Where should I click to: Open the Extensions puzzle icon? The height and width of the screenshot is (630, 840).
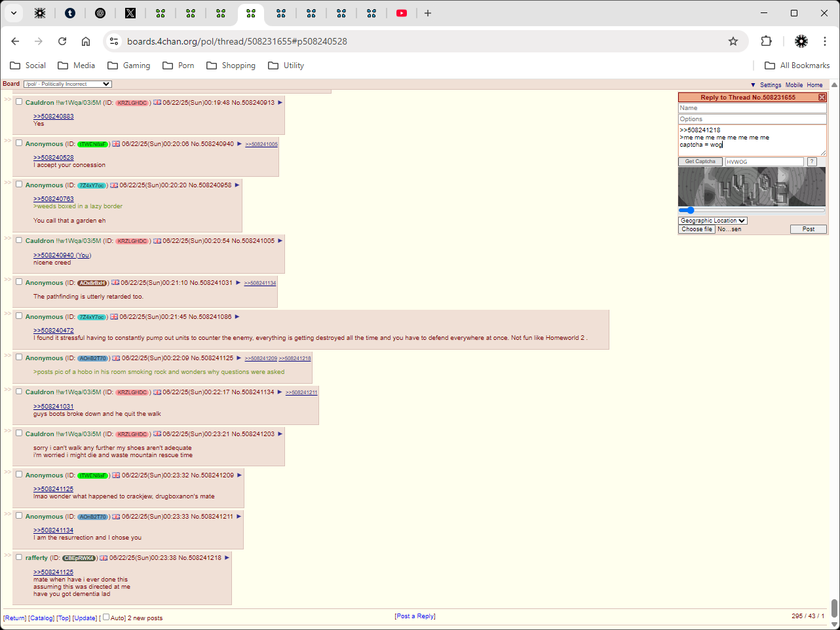click(x=766, y=41)
